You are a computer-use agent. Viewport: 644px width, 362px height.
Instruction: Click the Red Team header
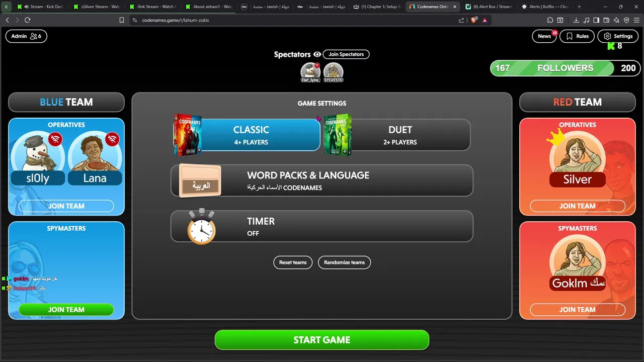pos(578,102)
